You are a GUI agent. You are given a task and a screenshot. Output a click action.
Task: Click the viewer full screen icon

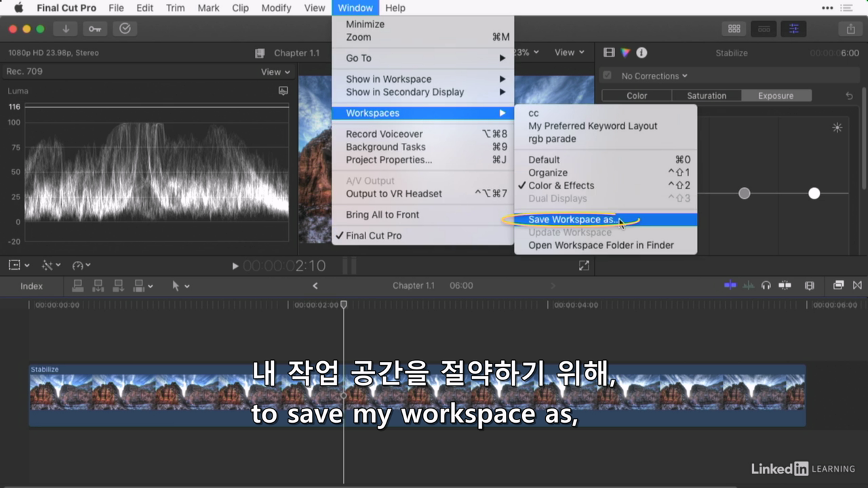(x=584, y=266)
